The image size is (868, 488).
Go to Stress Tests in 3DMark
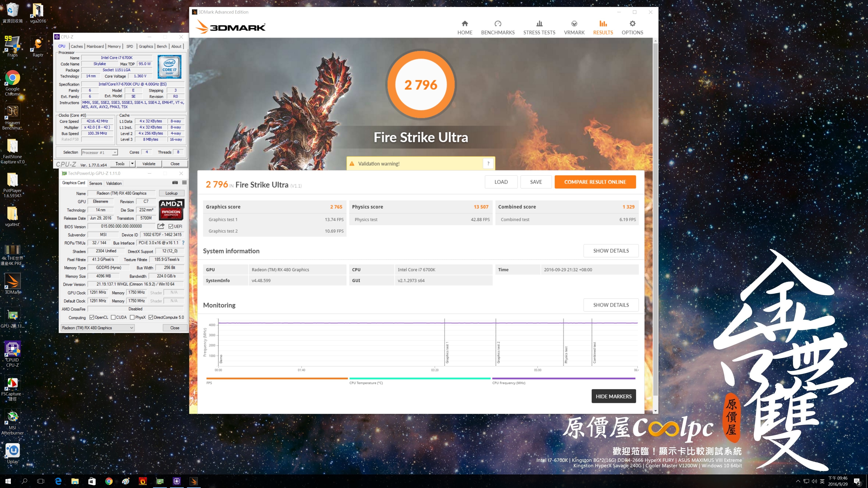pyautogui.click(x=539, y=28)
